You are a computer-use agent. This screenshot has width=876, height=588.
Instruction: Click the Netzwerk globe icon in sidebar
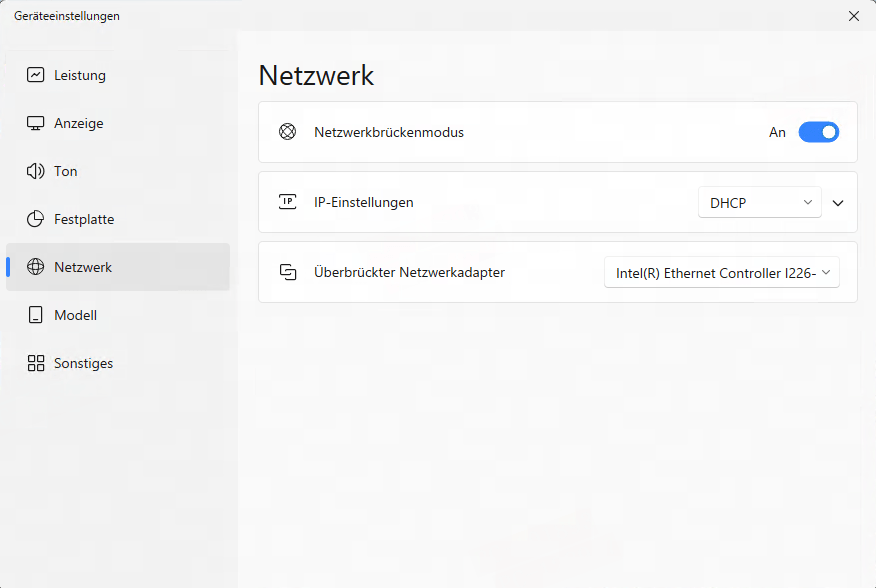(x=34, y=267)
